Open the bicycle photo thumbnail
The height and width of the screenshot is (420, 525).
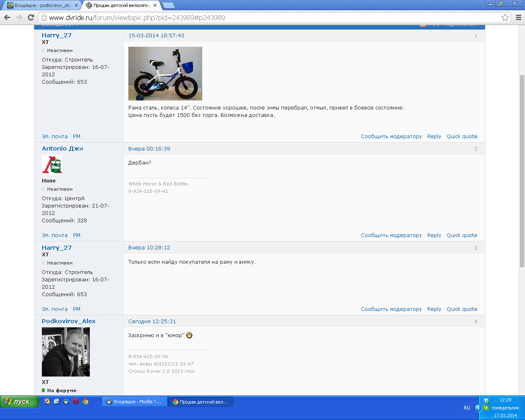click(165, 73)
